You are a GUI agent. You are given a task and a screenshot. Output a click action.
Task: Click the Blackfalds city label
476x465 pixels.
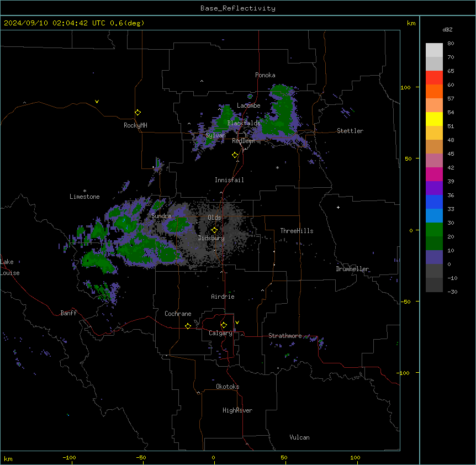click(x=244, y=123)
